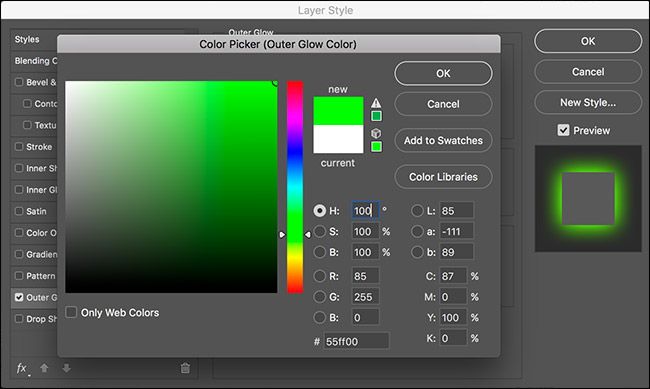Toggle the Preview checkbox
650x389 pixels.
[563, 130]
